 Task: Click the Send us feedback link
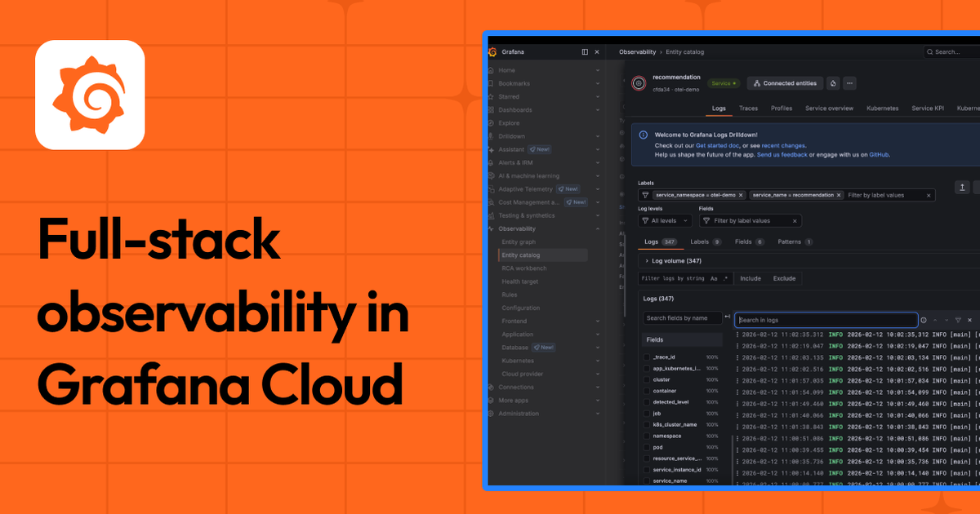tap(782, 154)
